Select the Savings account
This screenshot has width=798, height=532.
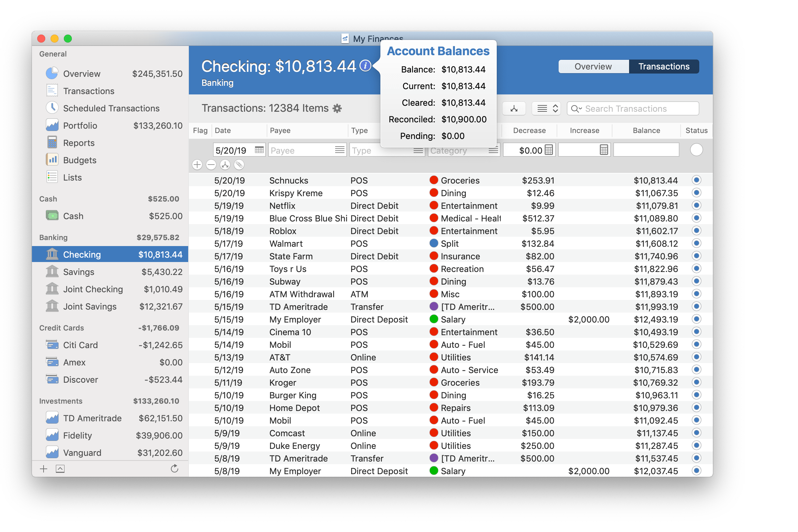(110, 272)
